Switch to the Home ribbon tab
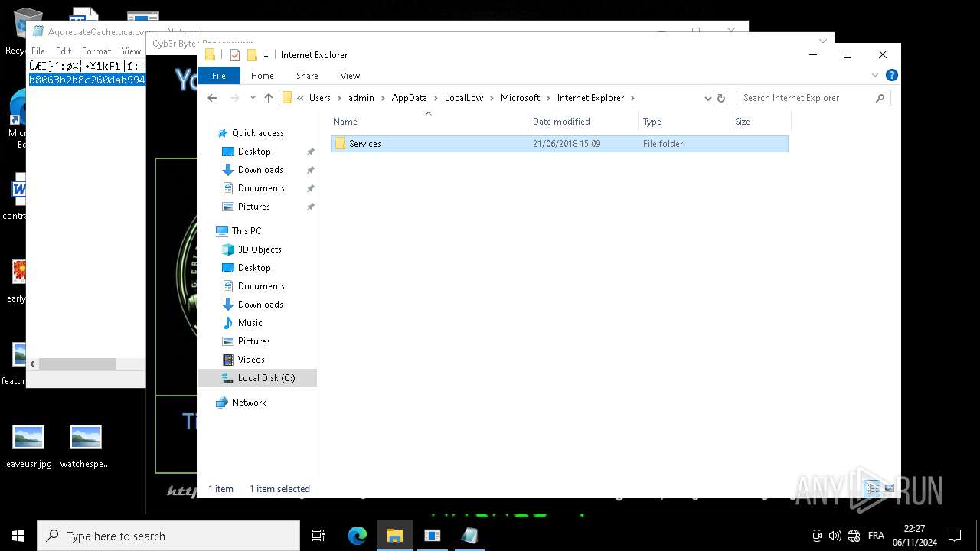This screenshot has width=980, height=551. click(263, 76)
